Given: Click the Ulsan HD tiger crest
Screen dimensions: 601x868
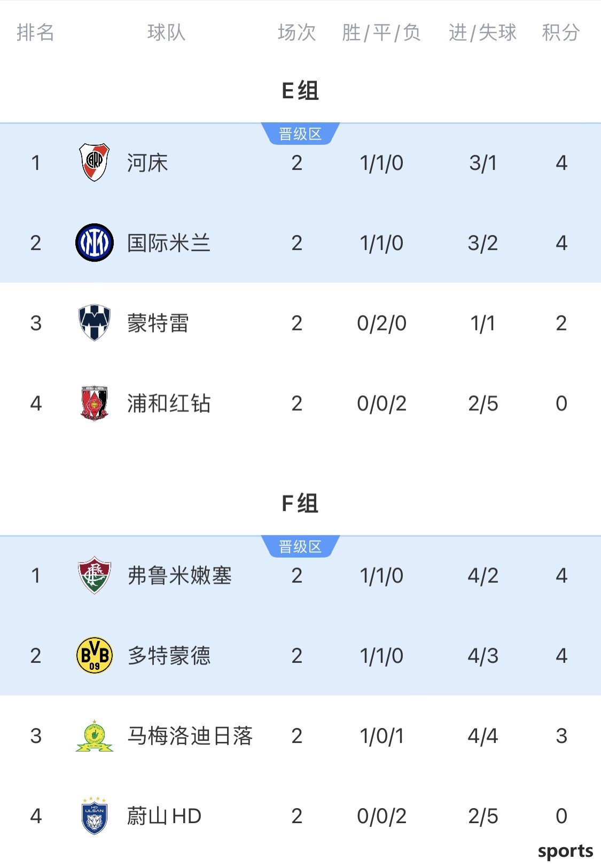Looking at the screenshot, I should [95, 816].
